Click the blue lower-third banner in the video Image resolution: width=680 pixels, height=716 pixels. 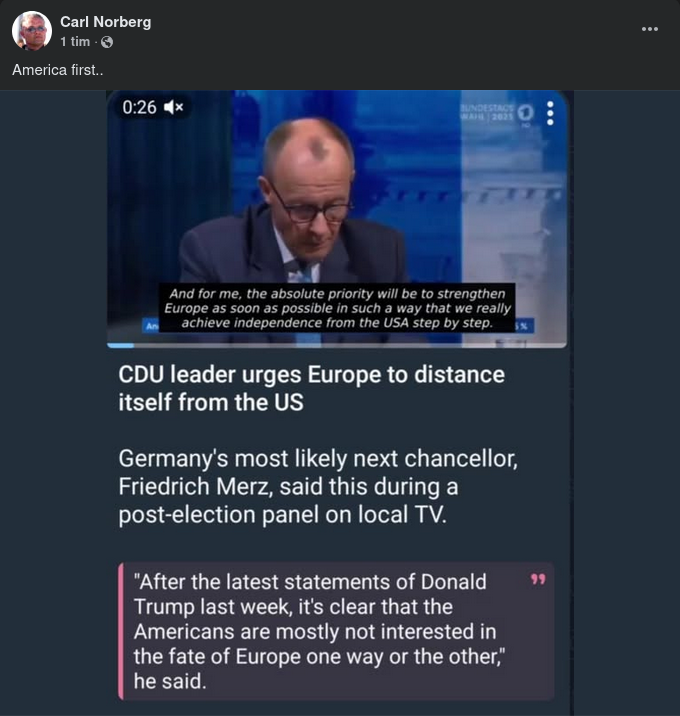527,326
